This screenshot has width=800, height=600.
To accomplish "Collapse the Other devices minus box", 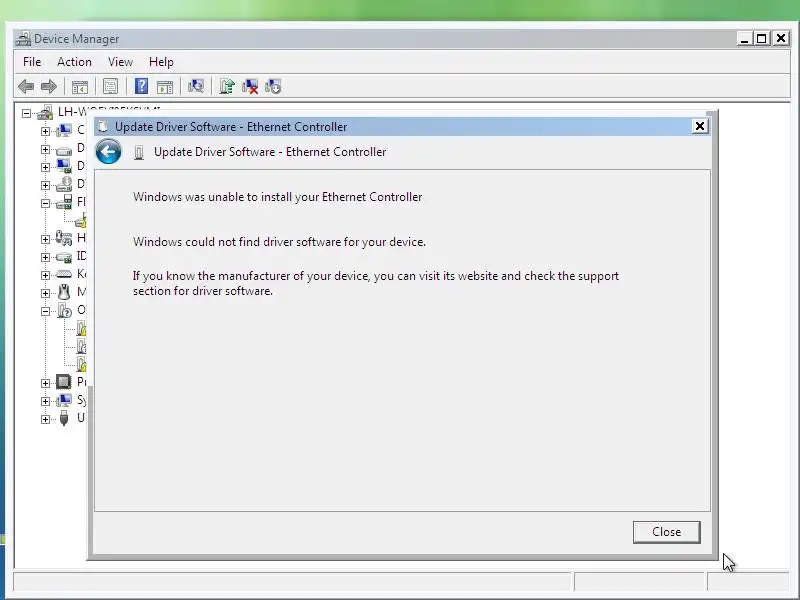I will point(45,311).
